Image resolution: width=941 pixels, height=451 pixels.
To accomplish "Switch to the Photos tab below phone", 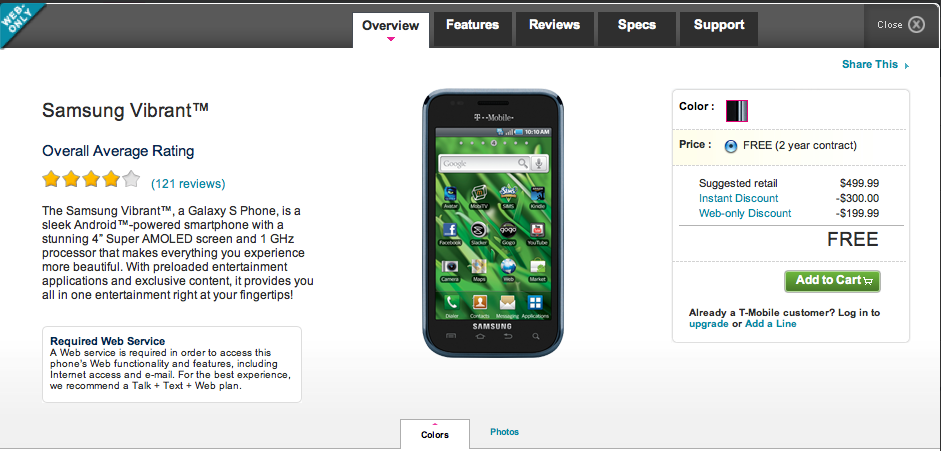I will coord(505,432).
